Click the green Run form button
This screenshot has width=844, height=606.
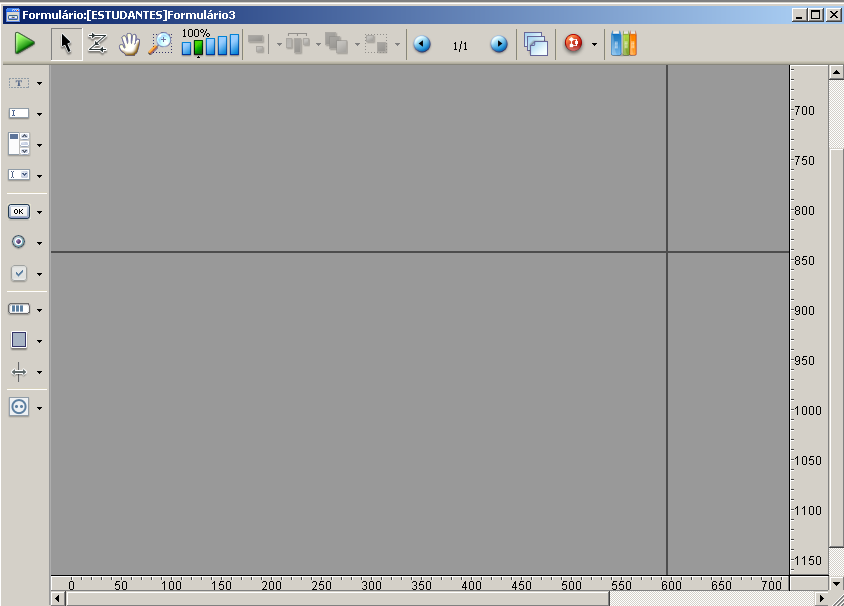(x=25, y=44)
